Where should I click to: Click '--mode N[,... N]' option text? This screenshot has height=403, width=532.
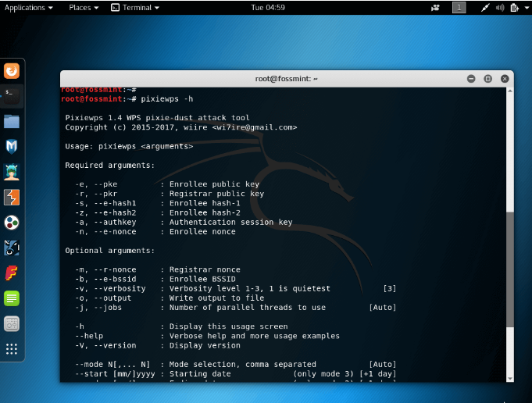point(112,364)
